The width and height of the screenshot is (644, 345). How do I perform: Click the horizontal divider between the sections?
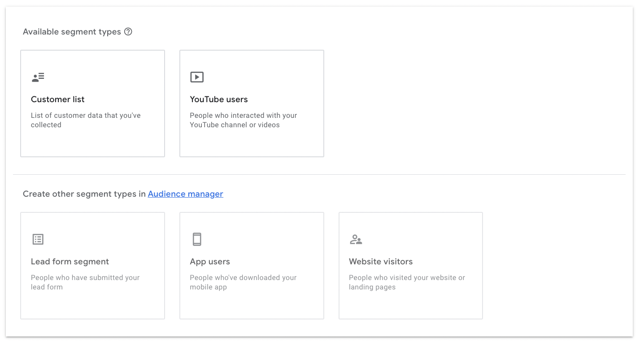pos(319,174)
